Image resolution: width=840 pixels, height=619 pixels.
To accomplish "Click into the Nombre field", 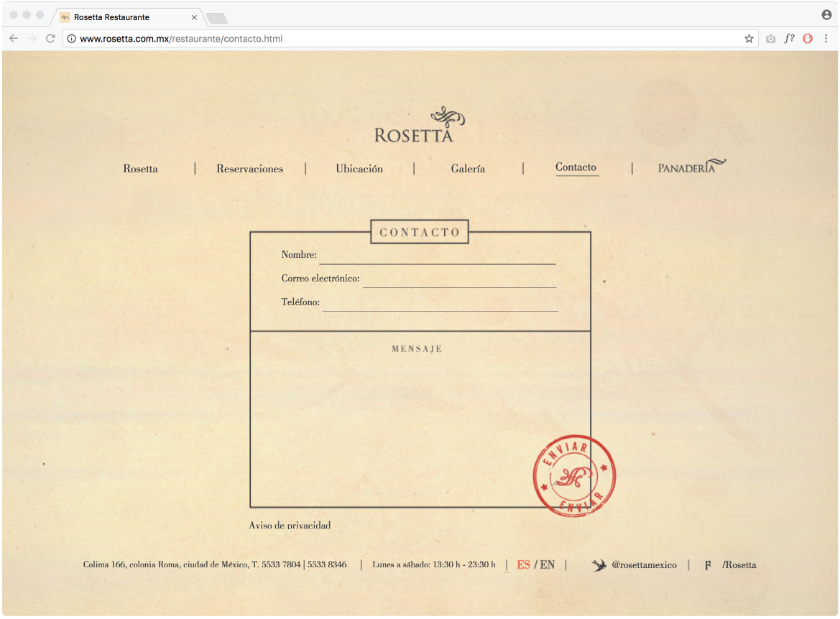I will click(x=437, y=256).
